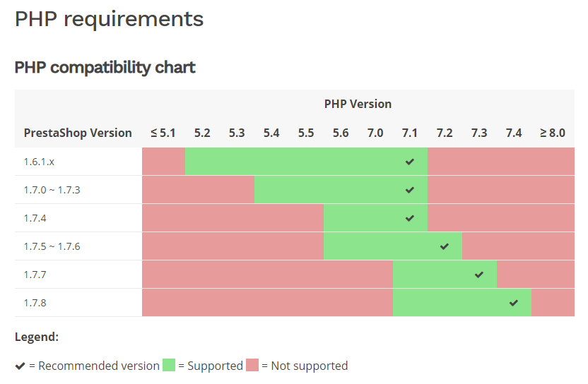Click the checkmark in the 1.7.0 ~ 1.7.3 row
Screen dimensions: 588x384
410,190
